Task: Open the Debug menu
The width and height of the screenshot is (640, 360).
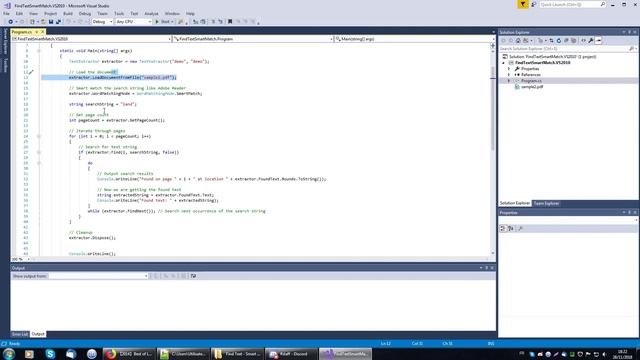Action: click(85, 13)
